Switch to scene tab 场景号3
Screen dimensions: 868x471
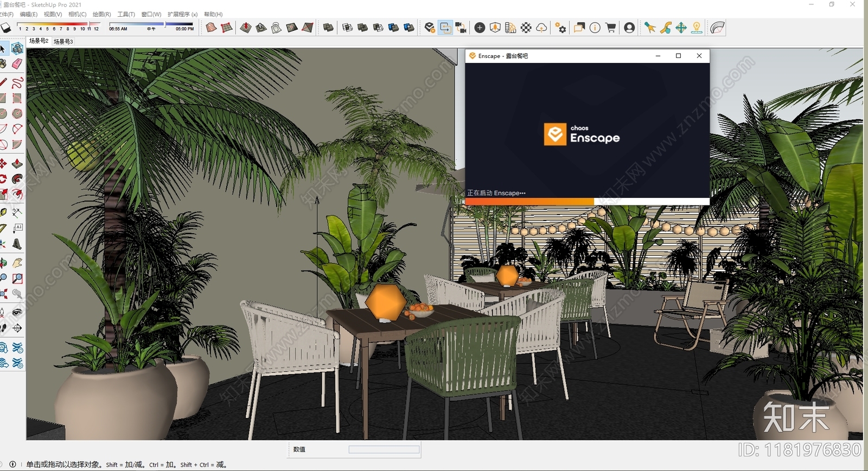coord(63,41)
